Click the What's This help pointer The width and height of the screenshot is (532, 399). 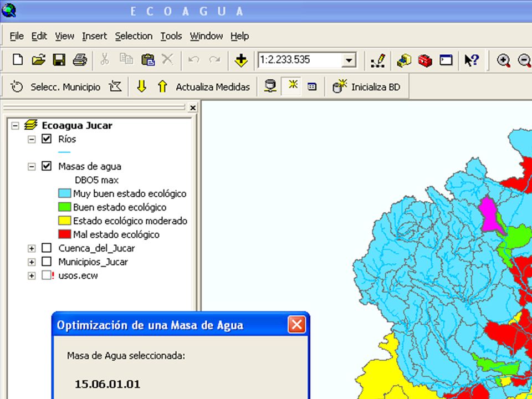point(471,60)
